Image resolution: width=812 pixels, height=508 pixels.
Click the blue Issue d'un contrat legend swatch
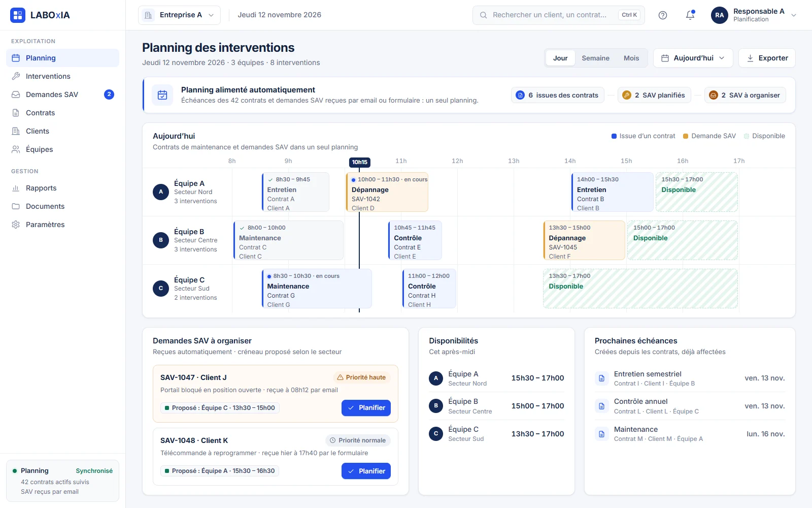click(x=614, y=136)
